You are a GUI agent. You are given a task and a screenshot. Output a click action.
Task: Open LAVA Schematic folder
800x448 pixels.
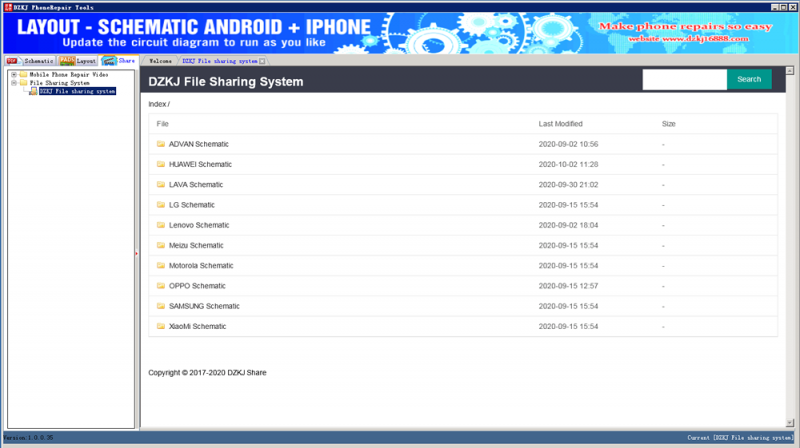coord(196,185)
